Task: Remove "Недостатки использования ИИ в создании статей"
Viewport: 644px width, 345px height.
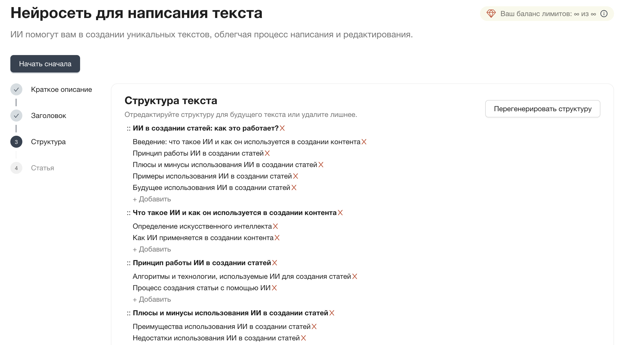Action: (x=303, y=338)
